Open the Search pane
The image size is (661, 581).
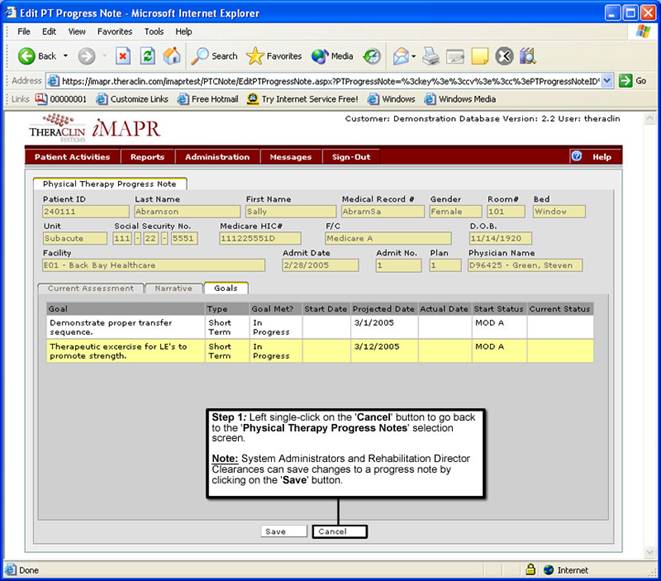pos(215,56)
